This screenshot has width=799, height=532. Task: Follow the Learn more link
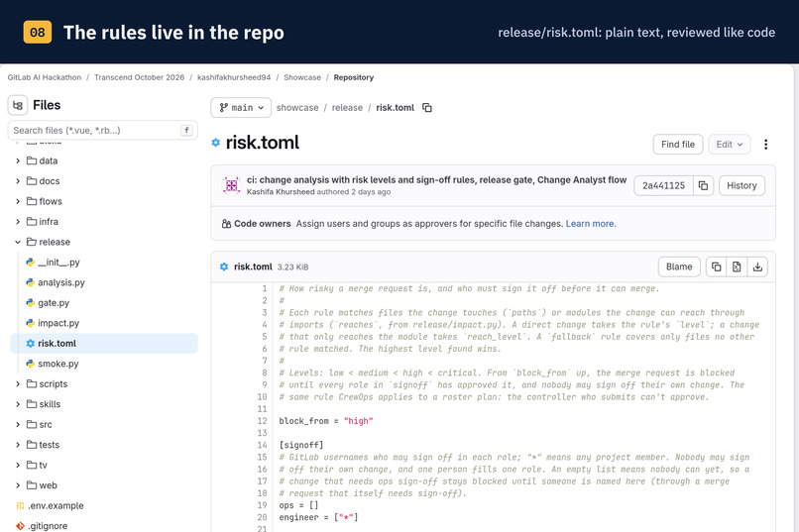(591, 224)
